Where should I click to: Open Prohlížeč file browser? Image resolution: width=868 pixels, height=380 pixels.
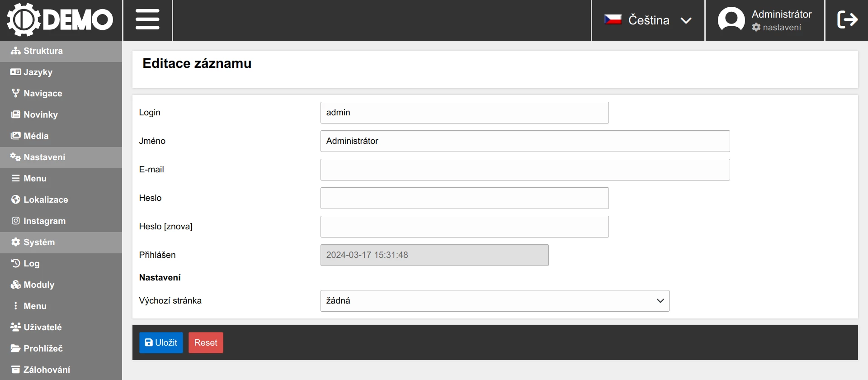click(x=61, y=349)
